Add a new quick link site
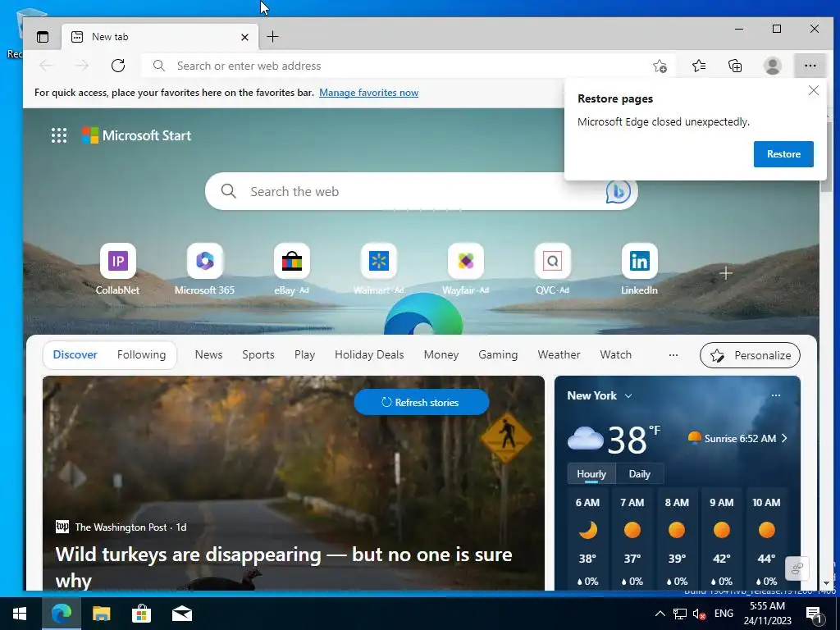The image size is (840, 630). click(726, 274)
